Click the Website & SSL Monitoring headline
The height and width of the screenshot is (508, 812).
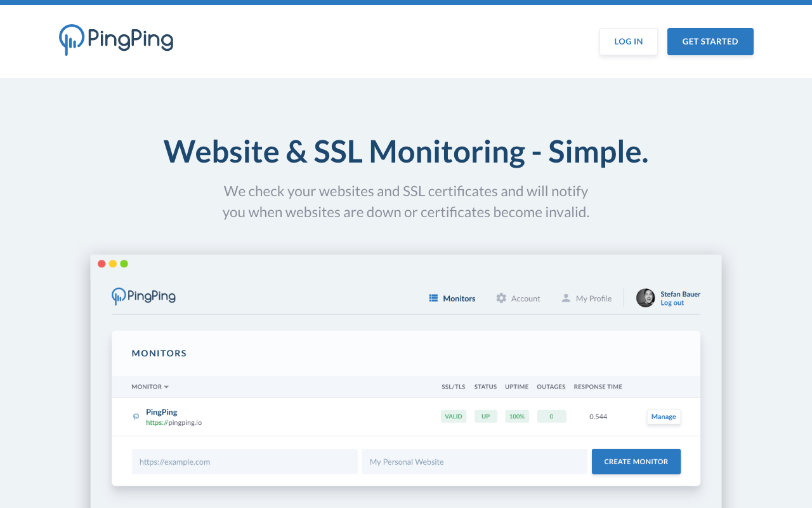click(x=406, y=152)
